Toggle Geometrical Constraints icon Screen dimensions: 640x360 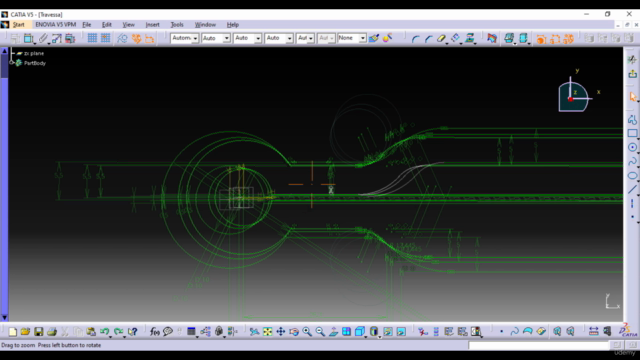(136, 38)
